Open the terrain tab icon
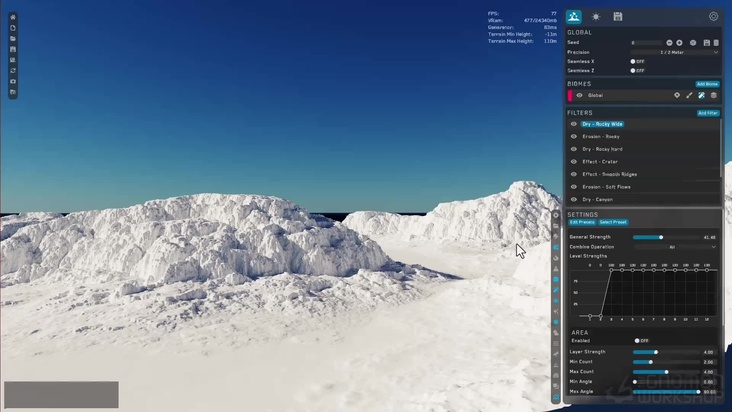The width and height of the screenshot is (732, 412). coord(574,17)
